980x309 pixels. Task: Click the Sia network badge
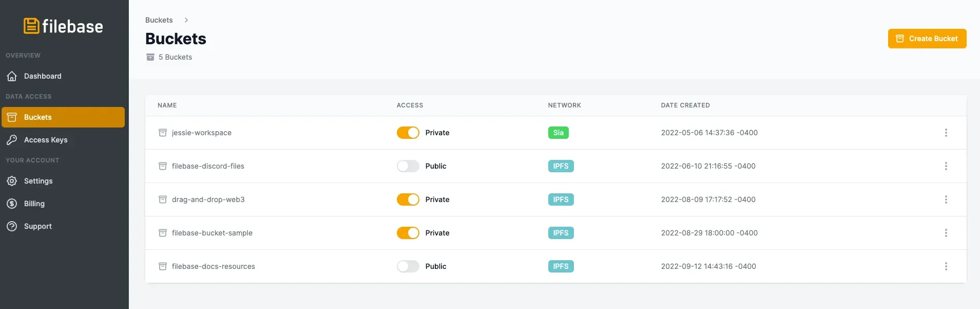[x=558, y=133]
